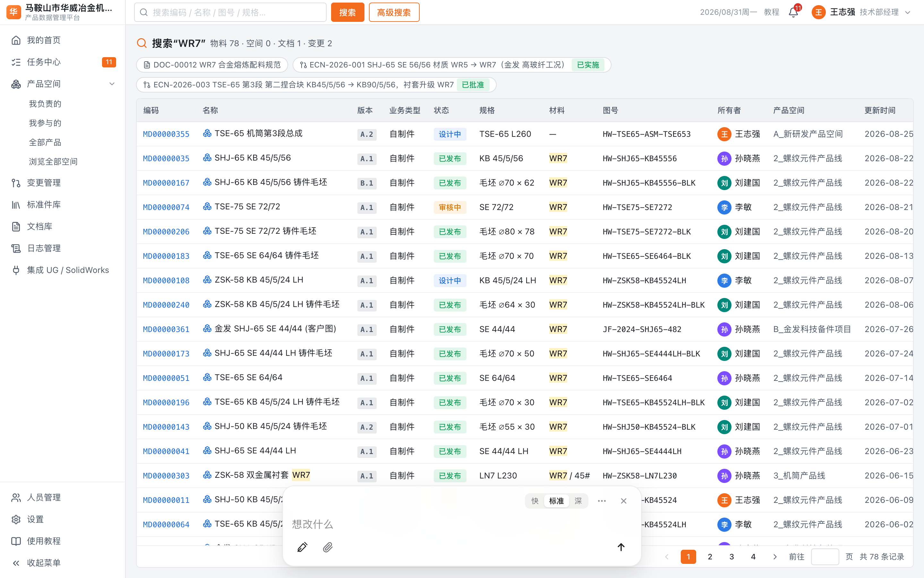Click name ZSK-58 双金属衬套 WR7
Screen dimensions: 924x578
click(x=262, y=475)
